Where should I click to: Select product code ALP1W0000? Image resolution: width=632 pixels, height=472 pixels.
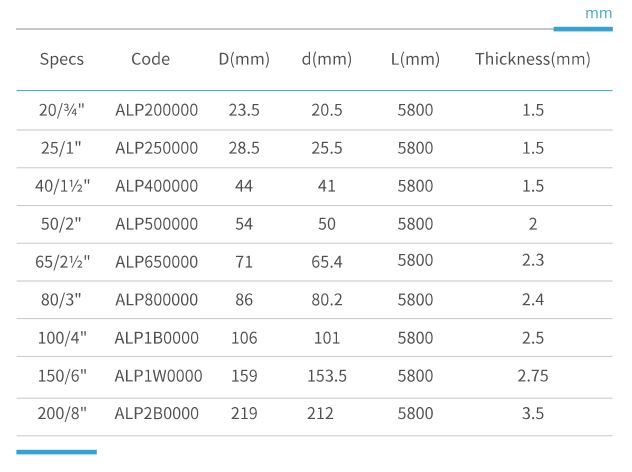coord(158,376)
